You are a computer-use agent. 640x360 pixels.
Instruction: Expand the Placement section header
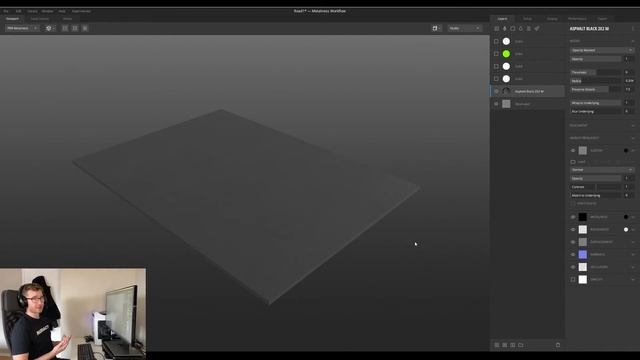coord(602,126)
